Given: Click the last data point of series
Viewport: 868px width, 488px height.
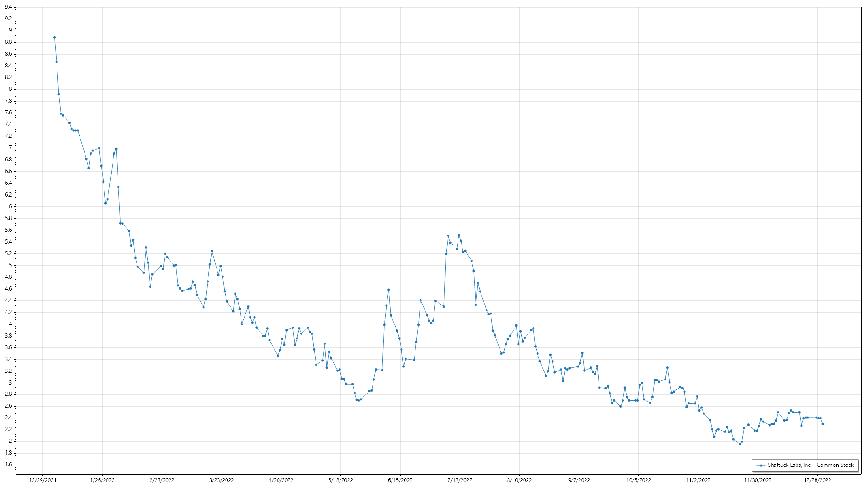Looking at the screenshot, I should [x=822, y=424].
